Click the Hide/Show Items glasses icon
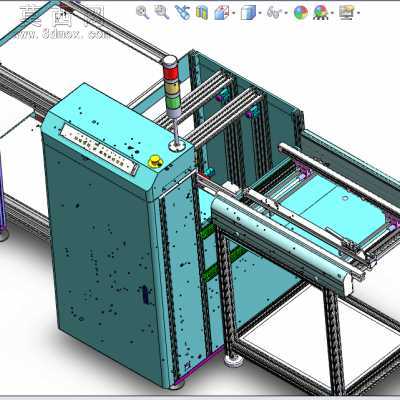The width and height of the screenshot is (400, 400). click(273, 13)
